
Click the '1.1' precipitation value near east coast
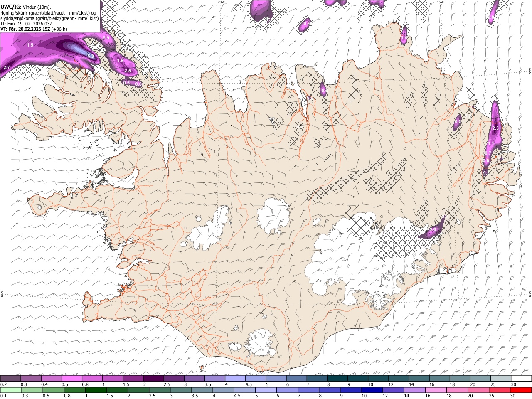tap(491, 144)
